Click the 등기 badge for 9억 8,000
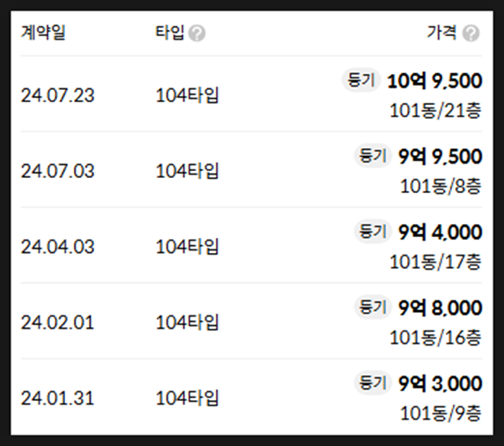The width and height of the screenshot is (504, 446). pyautogui.click(x=373, y=307)
